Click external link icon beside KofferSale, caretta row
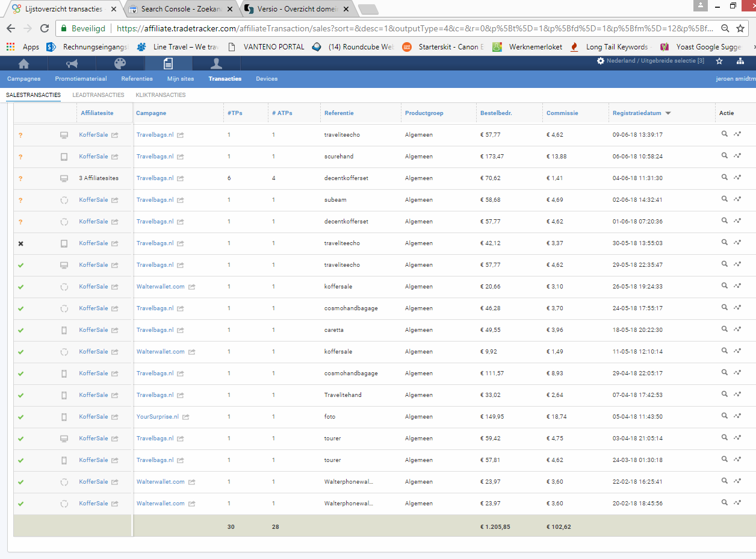The width and height of the screenshot is (756, 559). click(x=114, y=330)
